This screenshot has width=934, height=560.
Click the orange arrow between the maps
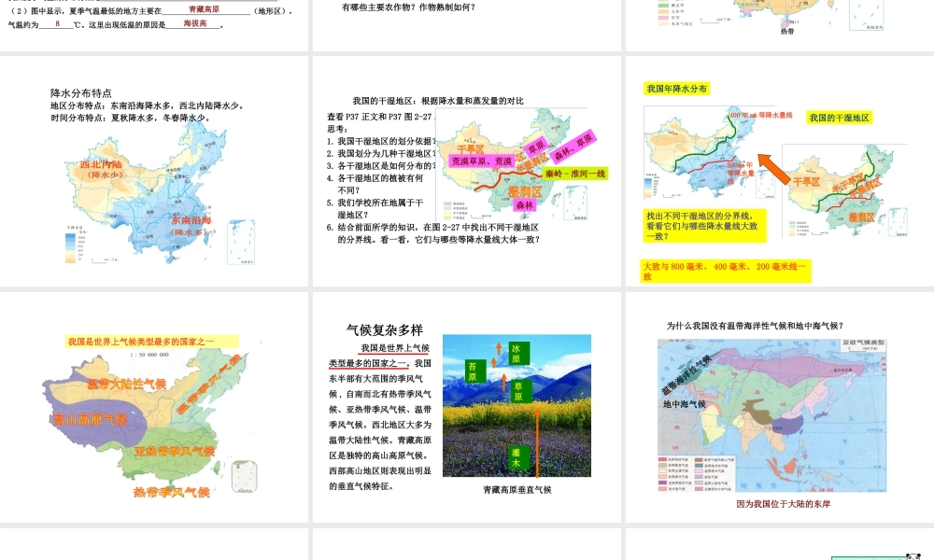click(774, 168)
